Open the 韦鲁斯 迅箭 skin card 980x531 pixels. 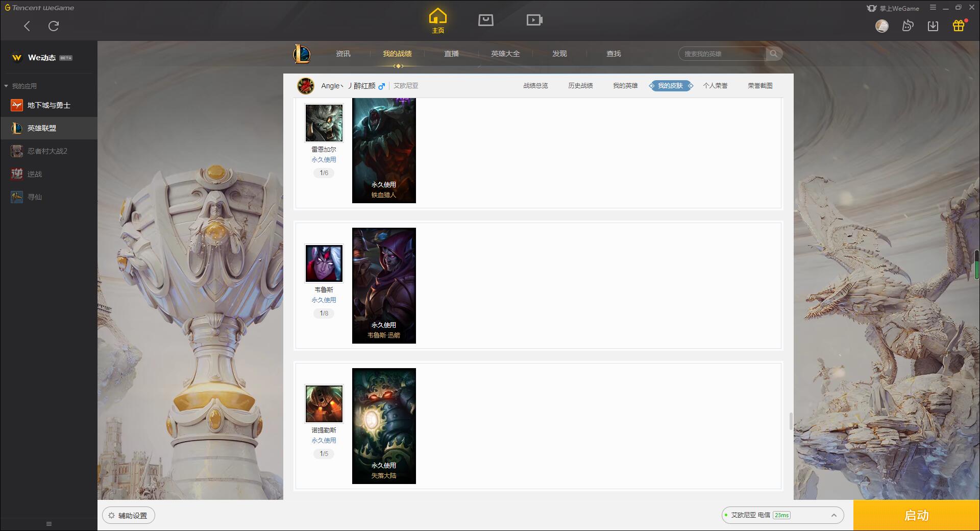point(384,285)
